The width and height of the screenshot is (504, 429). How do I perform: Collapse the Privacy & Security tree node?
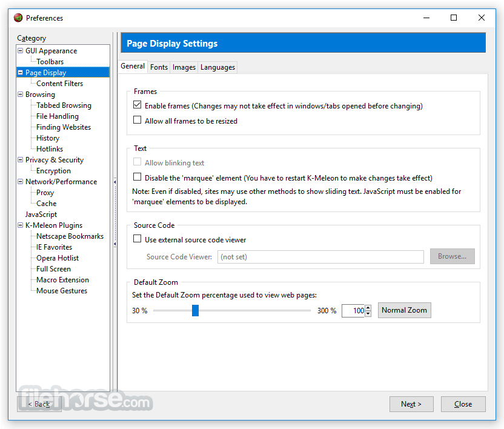click(x=20, y=160)
